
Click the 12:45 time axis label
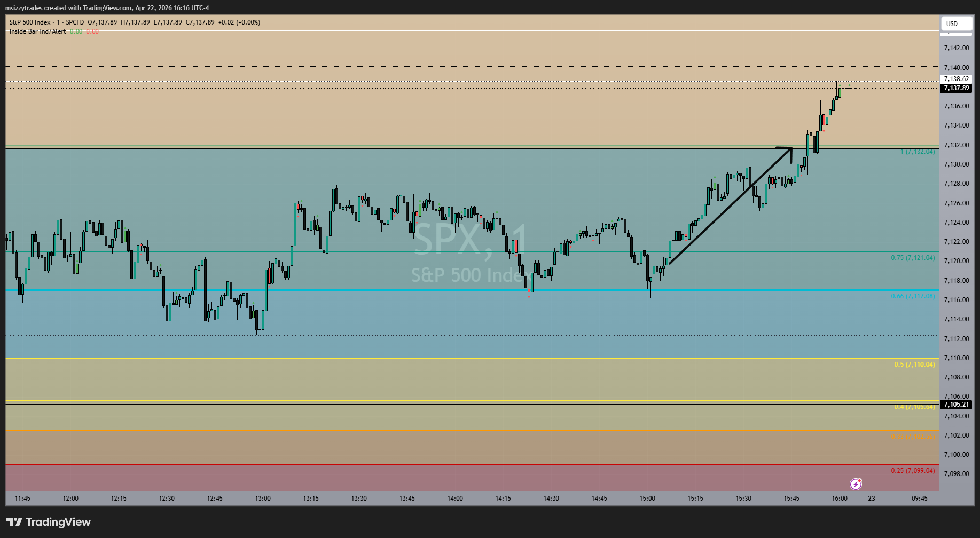pyautogui.click(x=215, y=499)
